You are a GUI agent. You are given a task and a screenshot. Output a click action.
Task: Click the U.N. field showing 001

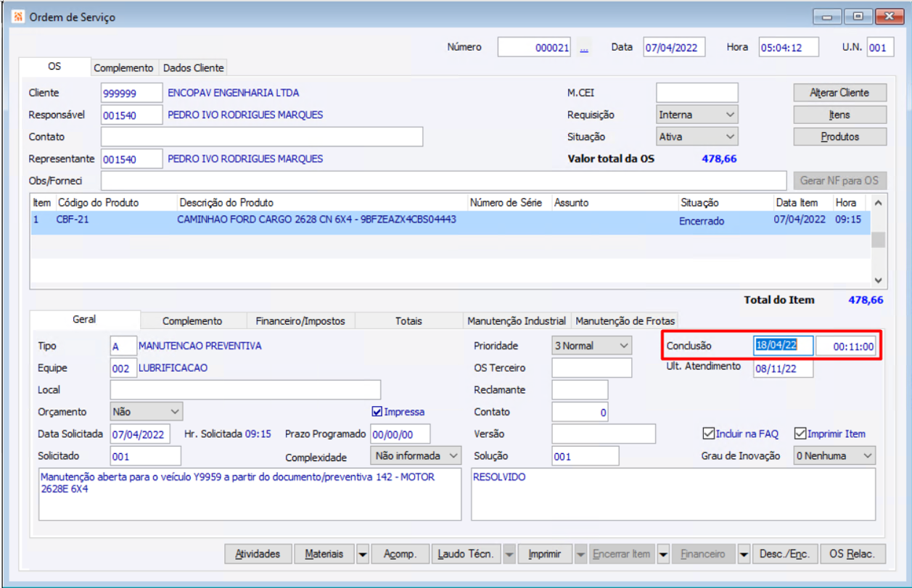pos(880,47)
